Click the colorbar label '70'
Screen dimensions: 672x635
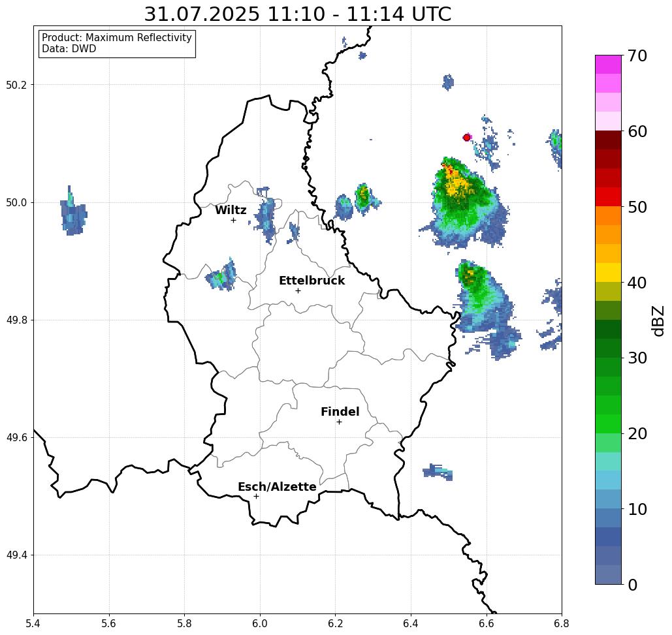pyautogui.click(x=637, y=55)
